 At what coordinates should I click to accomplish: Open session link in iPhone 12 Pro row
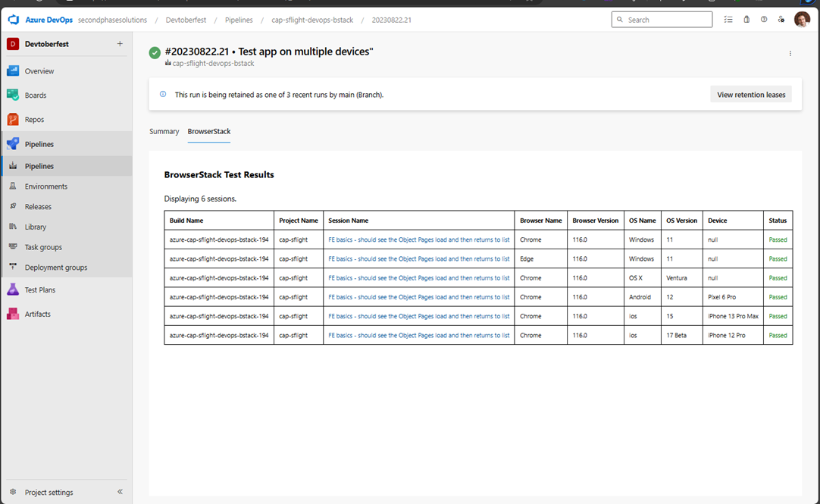click(419, 335)
